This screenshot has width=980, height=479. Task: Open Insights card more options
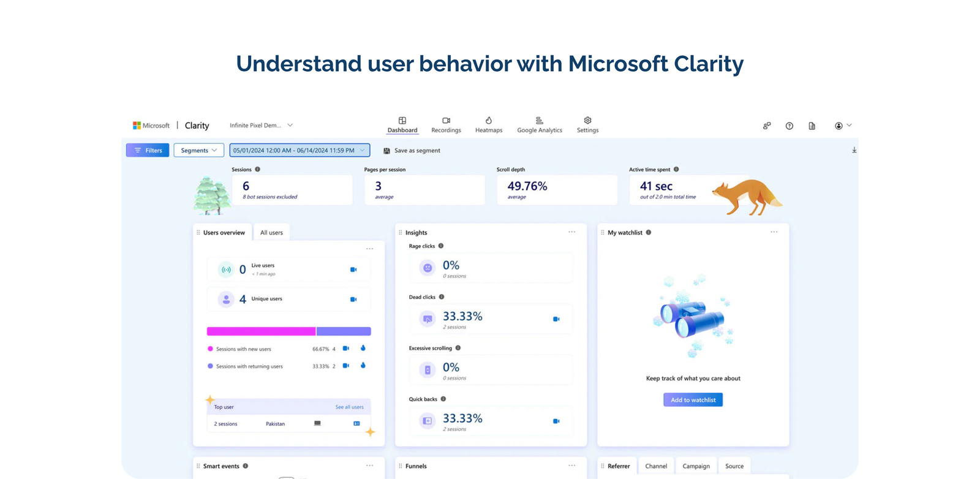[571, 232]
